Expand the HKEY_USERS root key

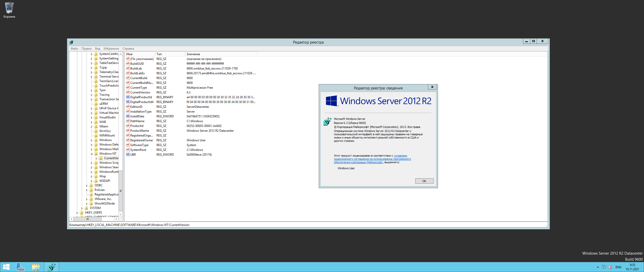click(77, 213)
